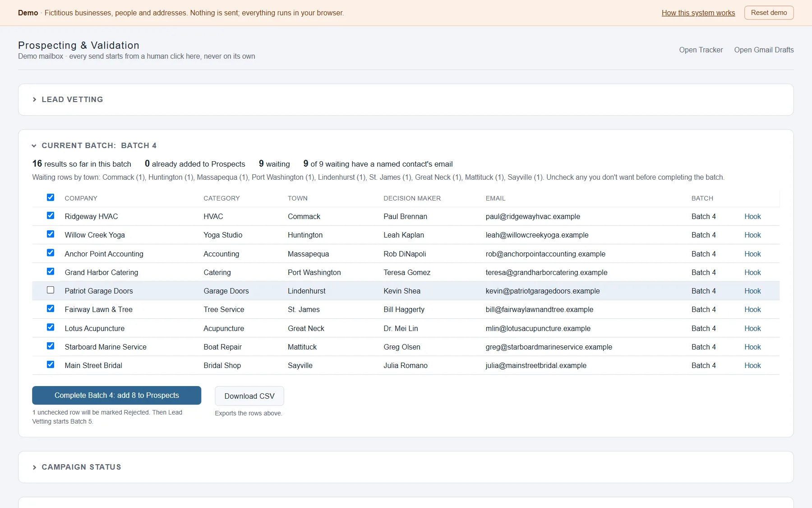
Task: Open Hook for Anchor Point Accounting
Action: [x=752, y=254]
